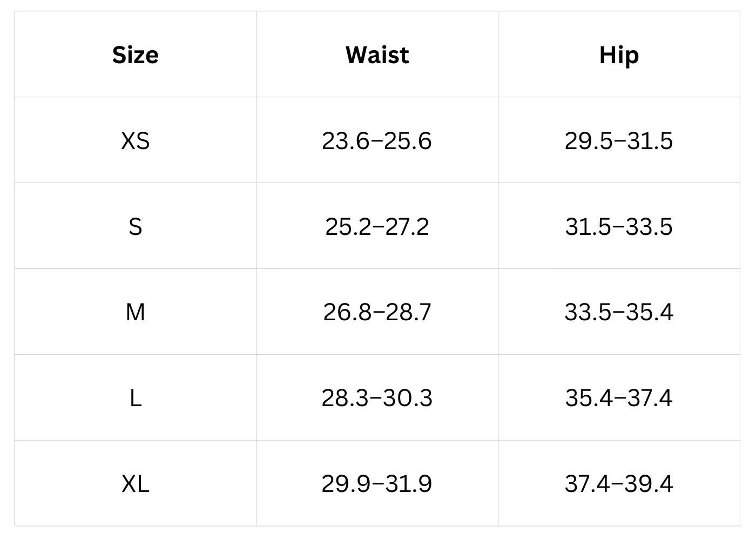The width and height of the screenshot is (756, 540).
Task: Select waist measurement 25.2–27.2
Action: (x=377, y=226)
